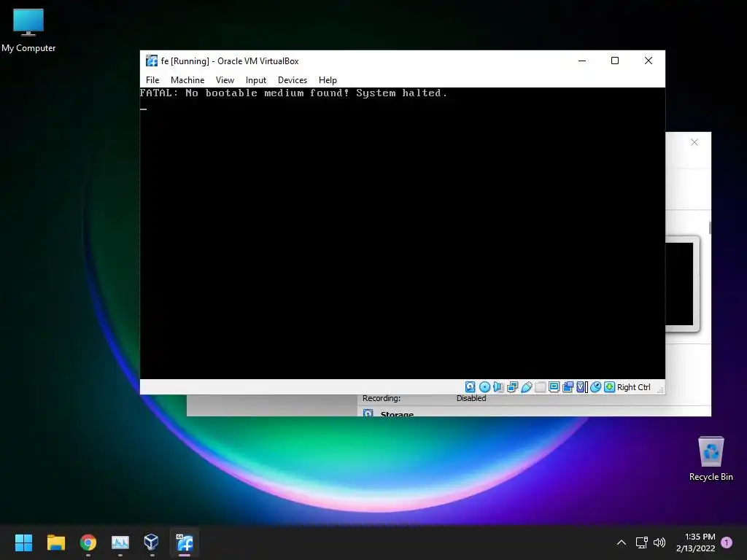This screenshot has height=560, width=747.
Task: Click the shared folders status icon
Action: [541, 387]
